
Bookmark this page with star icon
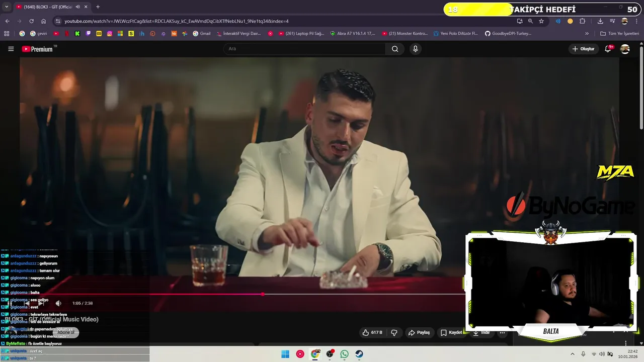541,21
